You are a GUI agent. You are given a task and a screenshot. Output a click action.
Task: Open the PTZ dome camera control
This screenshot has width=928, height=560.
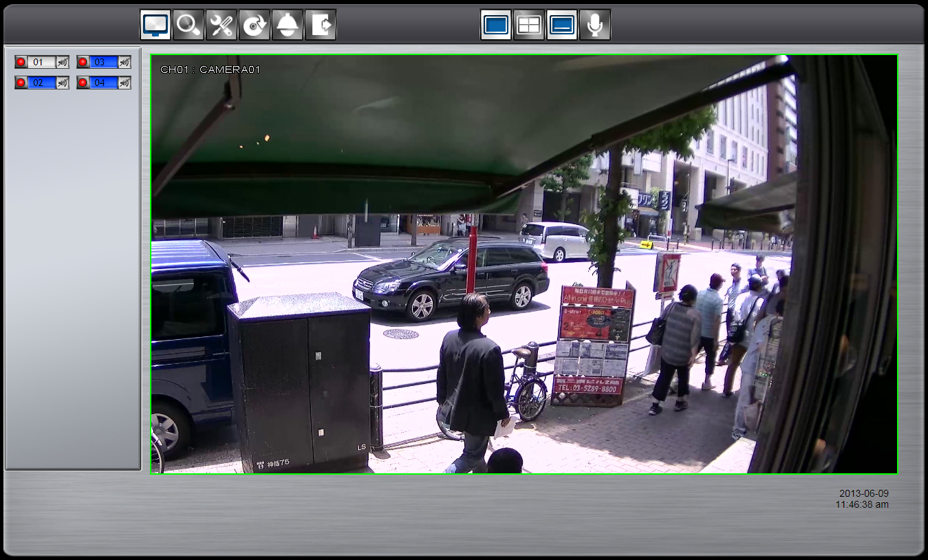288,25
